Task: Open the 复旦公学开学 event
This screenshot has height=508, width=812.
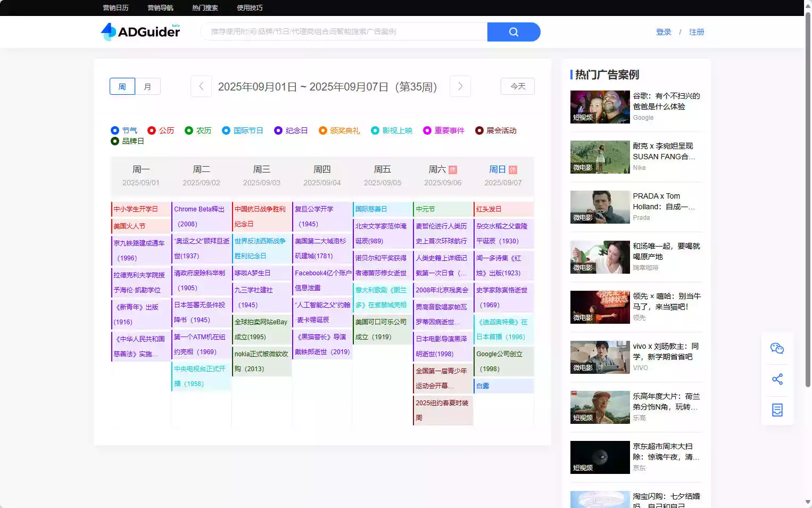Action: pyautogui.click(x=322, y=217)
